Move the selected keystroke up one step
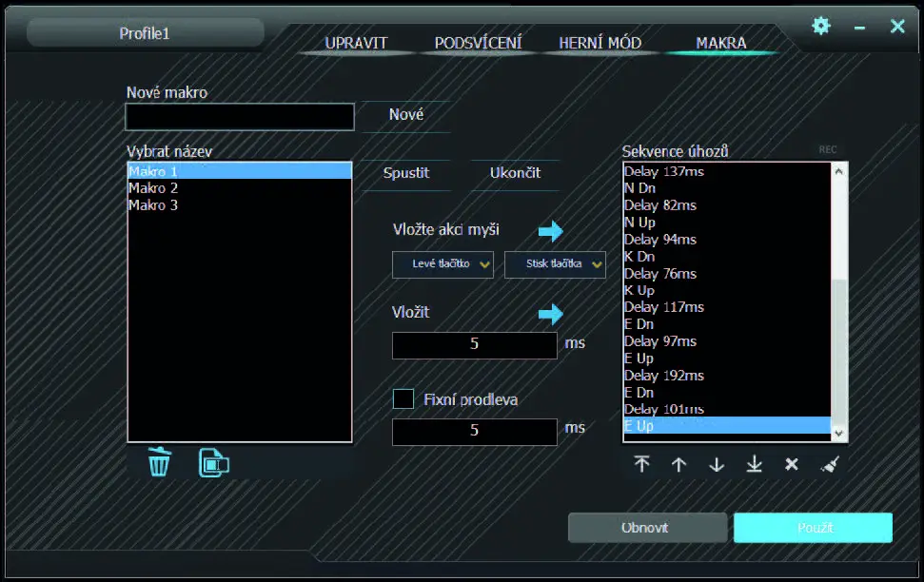The height and width of the screenshot is (582, 924). coord(678,465)
